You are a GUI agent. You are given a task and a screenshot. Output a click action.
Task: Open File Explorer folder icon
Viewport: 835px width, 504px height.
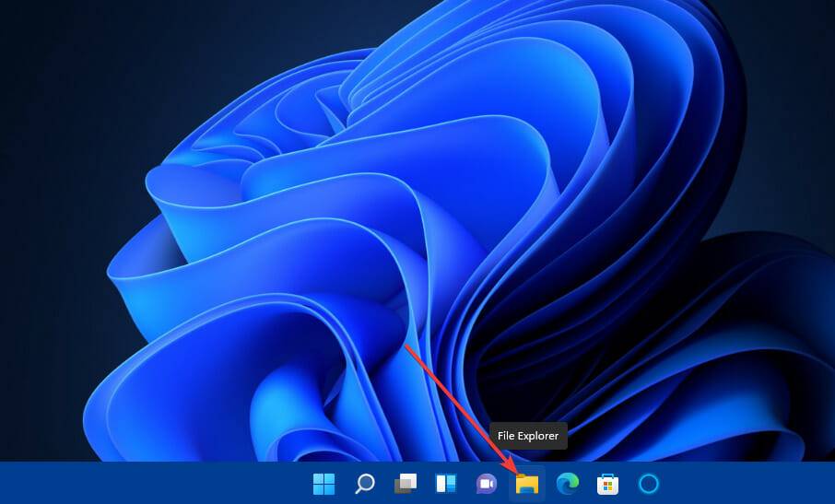[526, 484]
